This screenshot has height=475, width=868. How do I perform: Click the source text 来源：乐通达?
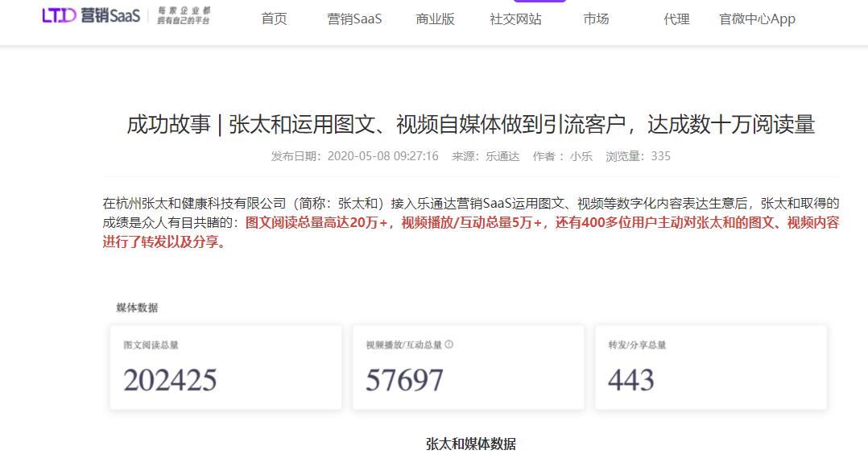coord(486,156)
